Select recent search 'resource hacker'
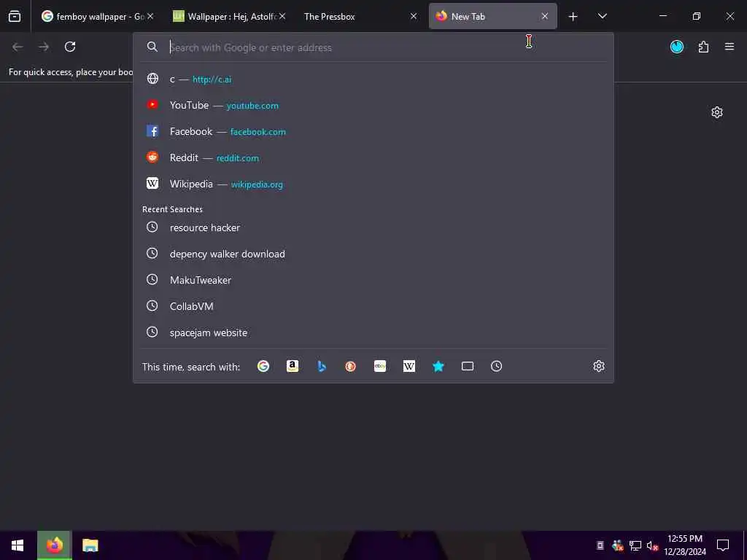Viewport: 747px width, 560px height. (373, 227)
